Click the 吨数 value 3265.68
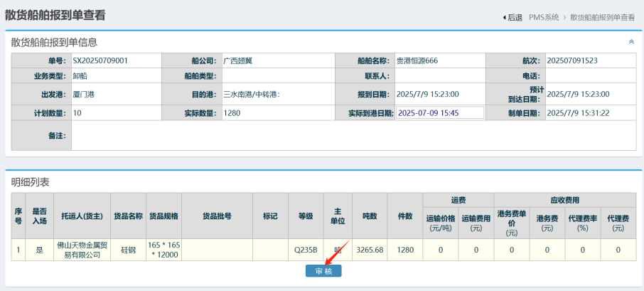The image size is (644, 291). (x=370, y=250)
